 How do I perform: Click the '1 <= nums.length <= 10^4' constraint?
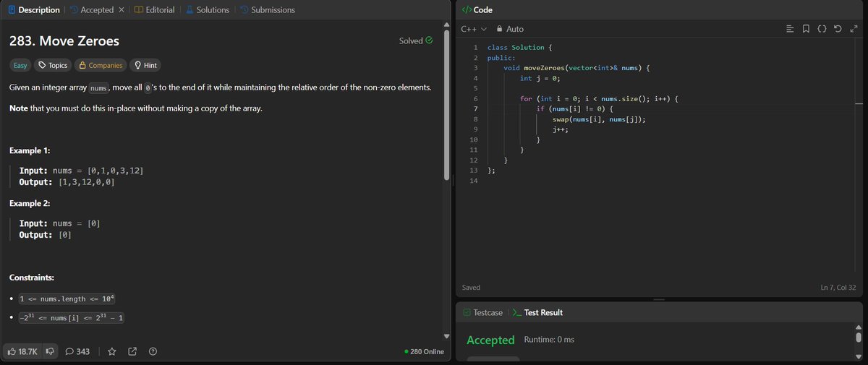coord(67,299)
